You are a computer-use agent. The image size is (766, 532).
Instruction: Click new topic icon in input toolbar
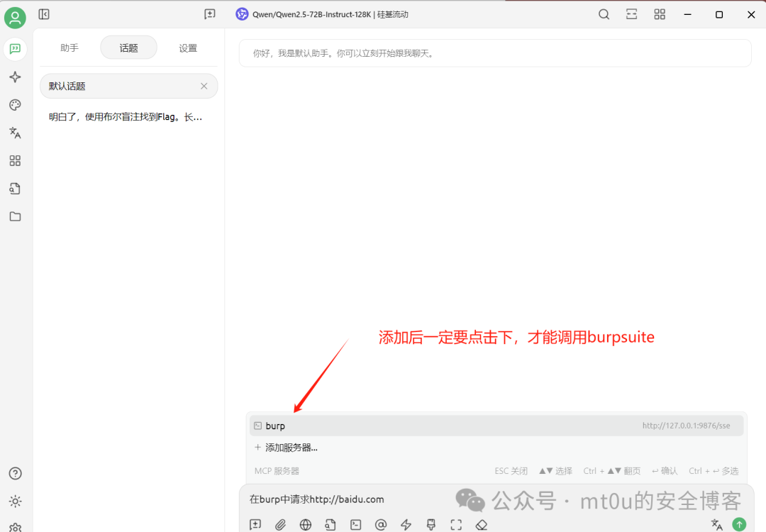[255, 525]
